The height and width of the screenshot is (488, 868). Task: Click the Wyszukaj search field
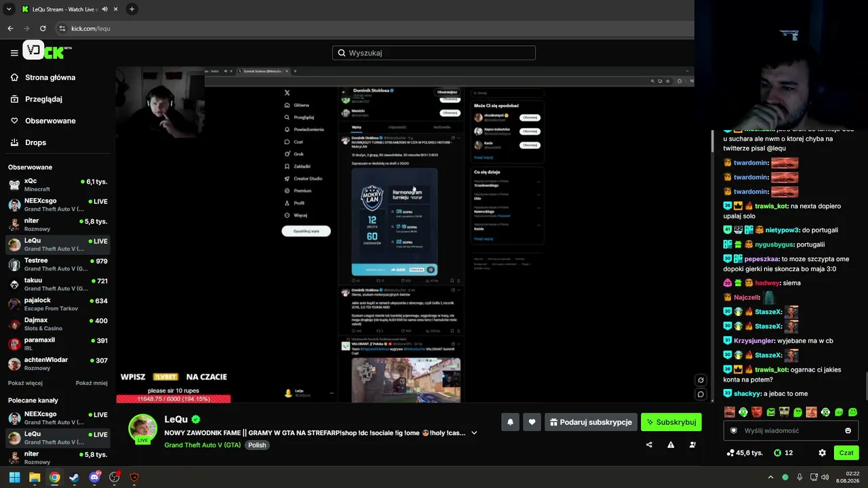coord(434,53)
